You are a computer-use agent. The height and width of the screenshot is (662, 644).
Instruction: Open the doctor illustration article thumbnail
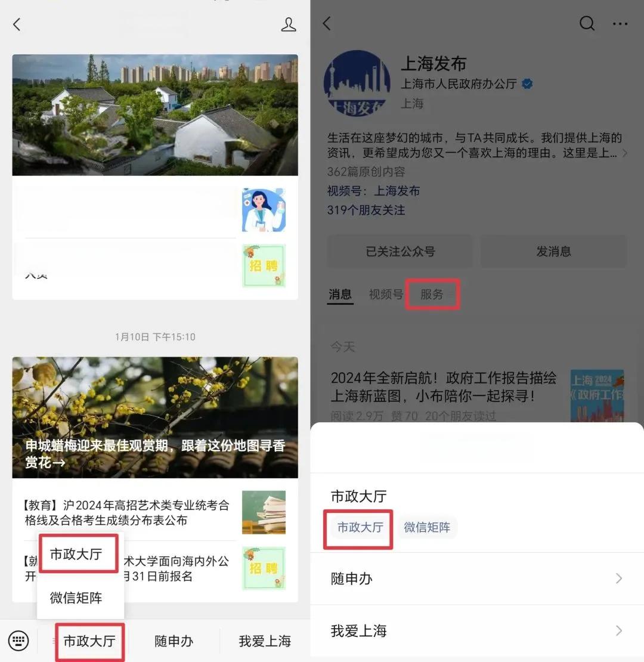point(264,210)
